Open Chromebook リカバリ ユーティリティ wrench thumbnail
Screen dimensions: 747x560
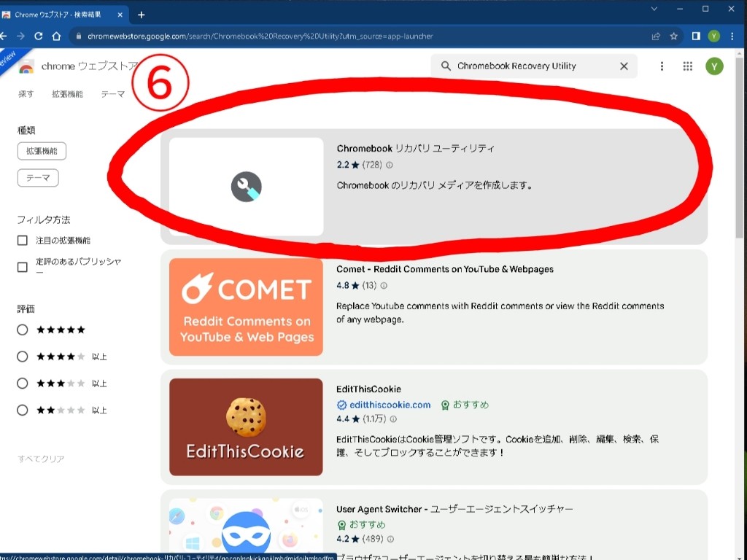coord(247,187)
